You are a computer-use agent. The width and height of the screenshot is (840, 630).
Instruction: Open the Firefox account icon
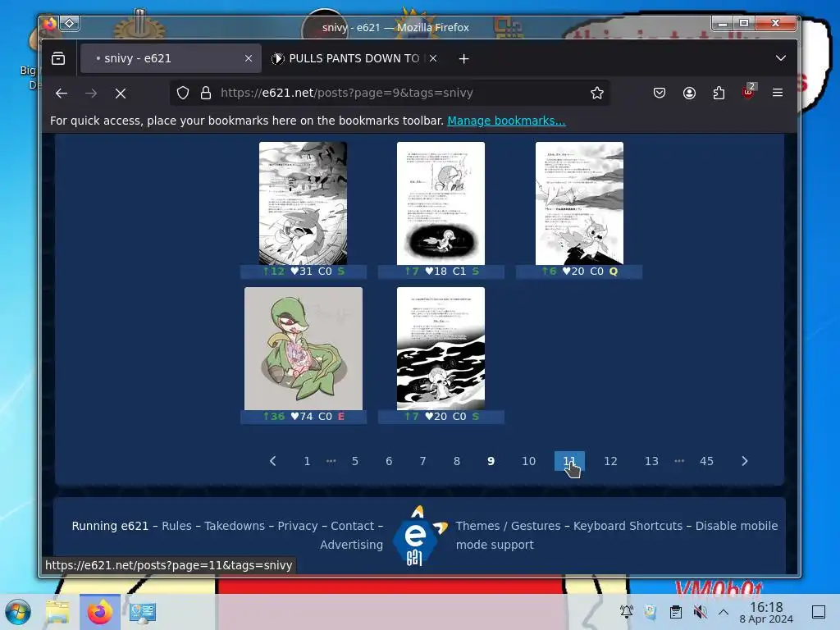(689, 93)
